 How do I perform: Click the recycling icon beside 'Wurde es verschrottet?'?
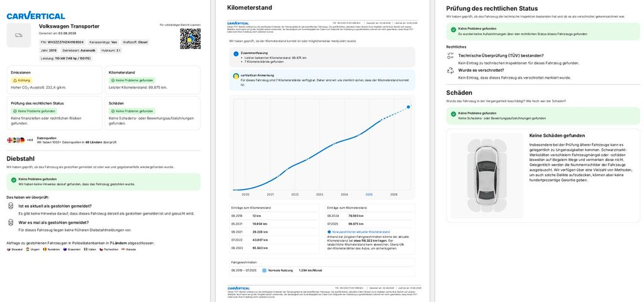point(450,70)
